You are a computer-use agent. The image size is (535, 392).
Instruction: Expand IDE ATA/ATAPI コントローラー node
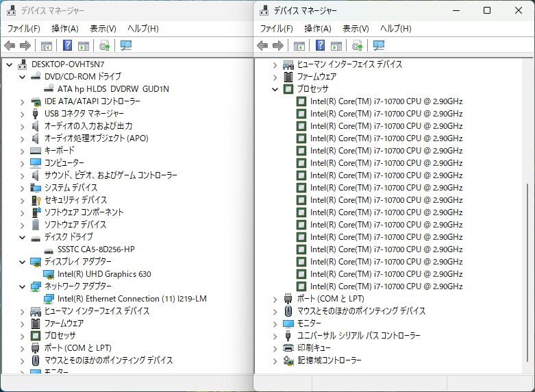[x=22, y=101]
